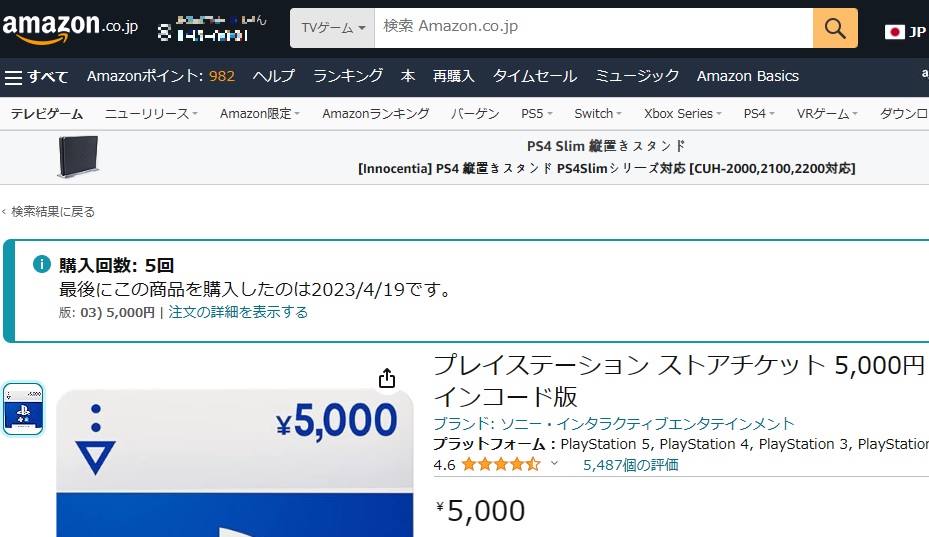Click the ¥5,000 price text
Viewport: 929px width, 537px height.
coord(480,510)
